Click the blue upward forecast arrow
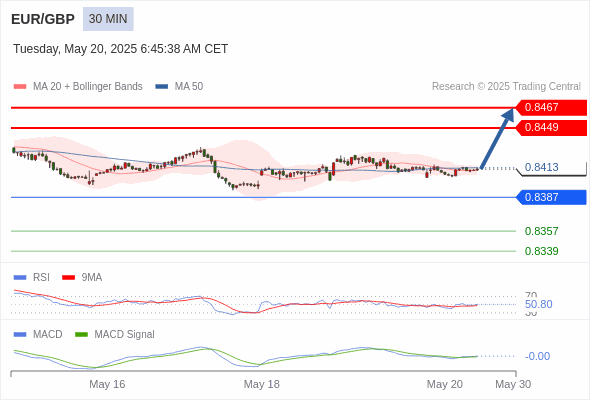The height and width of the screenshot is (400, 590). [x=497, y=138]
